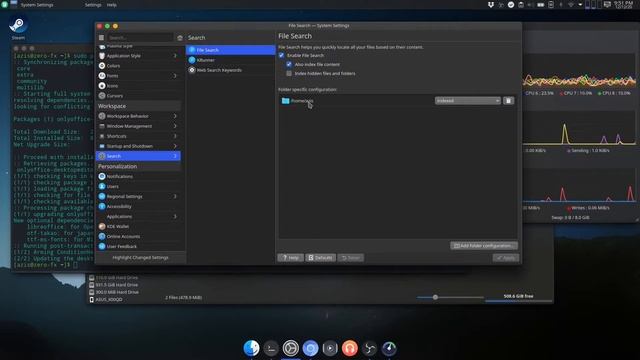Expand Fonts chevron
This screenshot has width=640, height=360.
coord(175,76)
